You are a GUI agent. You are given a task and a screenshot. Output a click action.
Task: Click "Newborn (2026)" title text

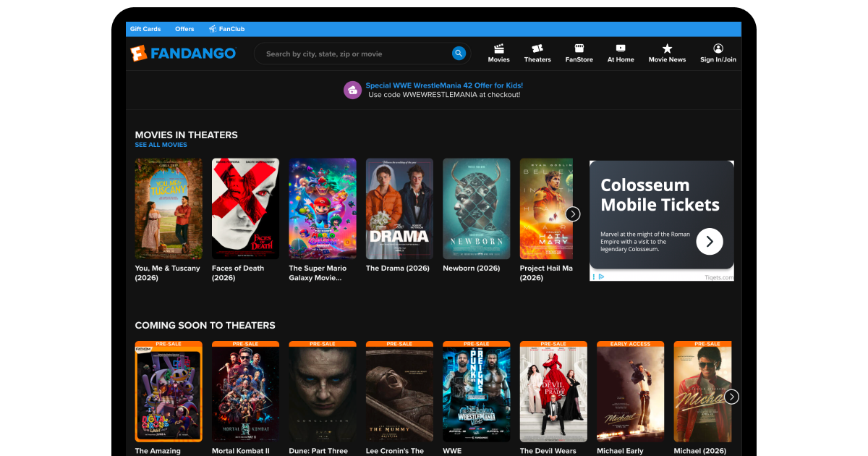pos(472,269)
